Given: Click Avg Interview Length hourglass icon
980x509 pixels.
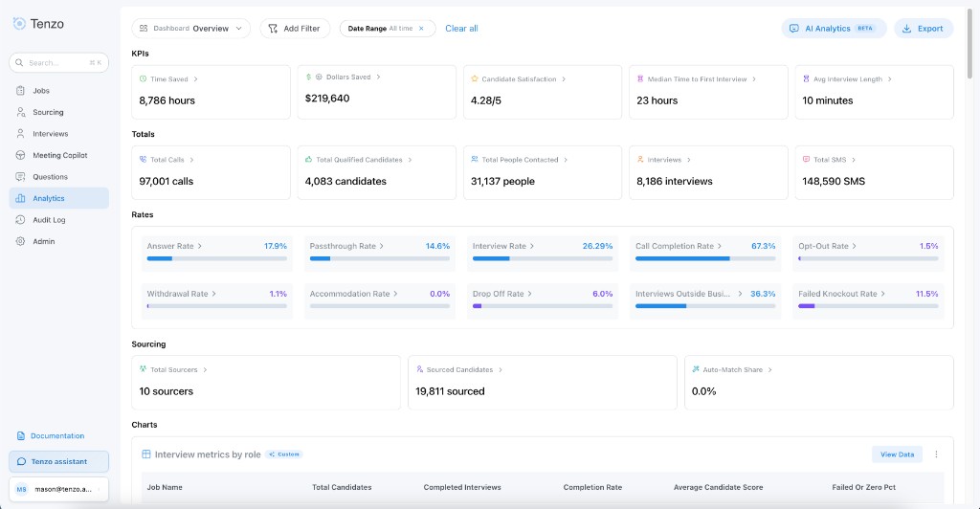Looking at the screenshot, I should [x=806, y=79].
